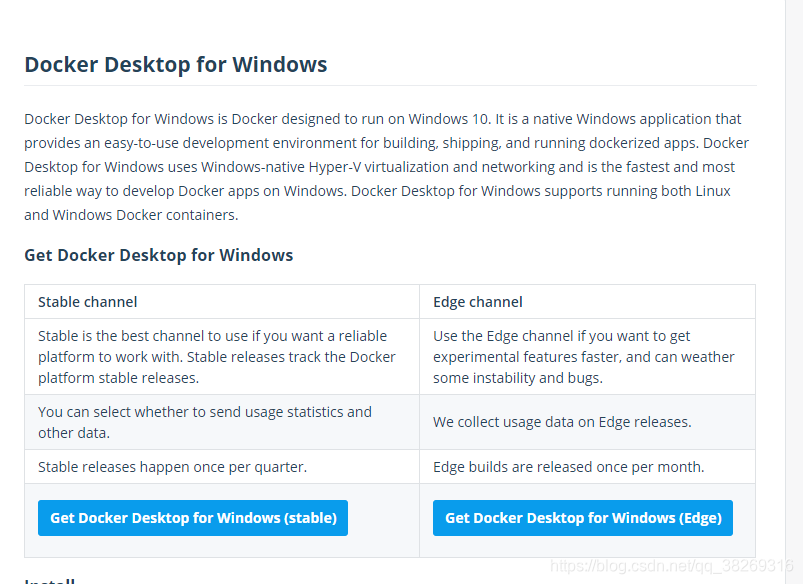Click 'We collect usage data on Edge releases.' cell
This screenshot has width=803, height=584.
pyautogui.click(x=587, y=422)
